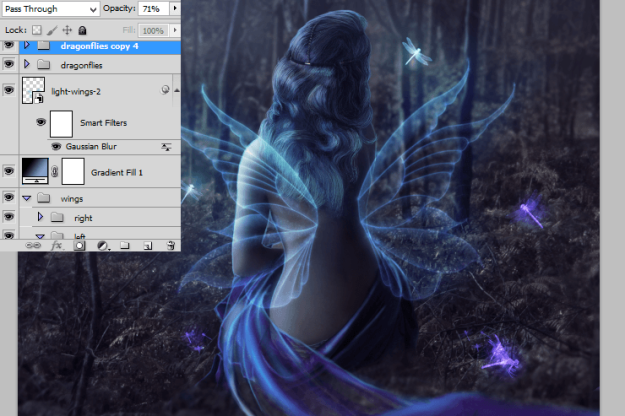Toggle lock image pixels brush icon
The width and height of the screenshot is (625, 416).
(x=52, y=30)
